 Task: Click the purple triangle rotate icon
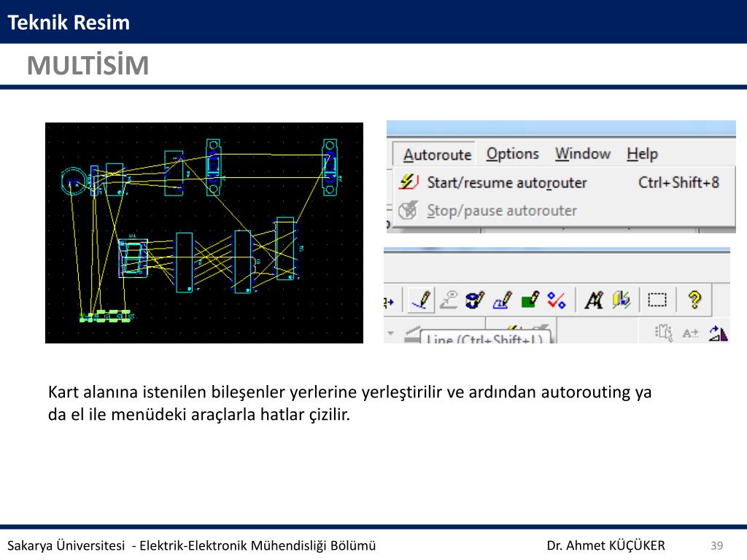tap(719, 332)
